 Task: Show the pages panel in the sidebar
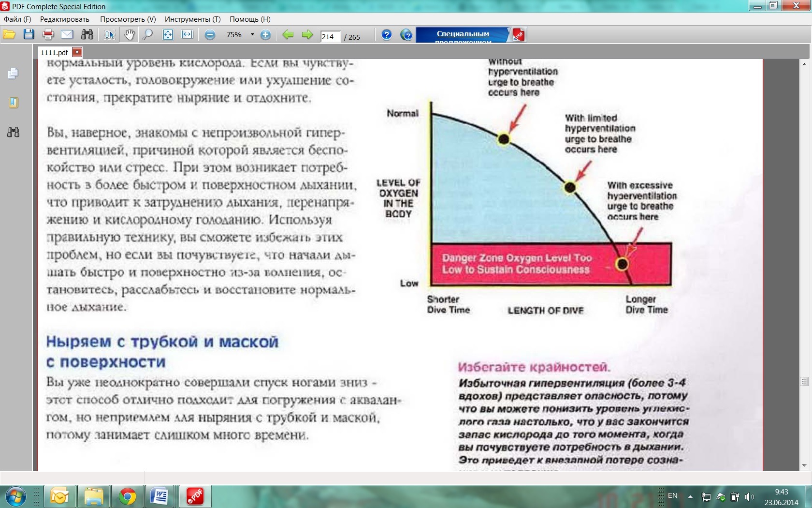[x=13, y=74]
